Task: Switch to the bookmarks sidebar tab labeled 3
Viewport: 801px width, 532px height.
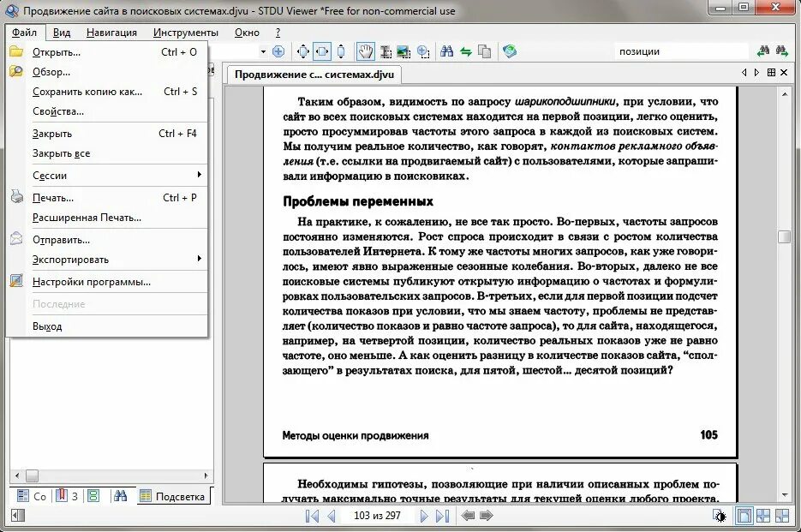Action: 66,496
